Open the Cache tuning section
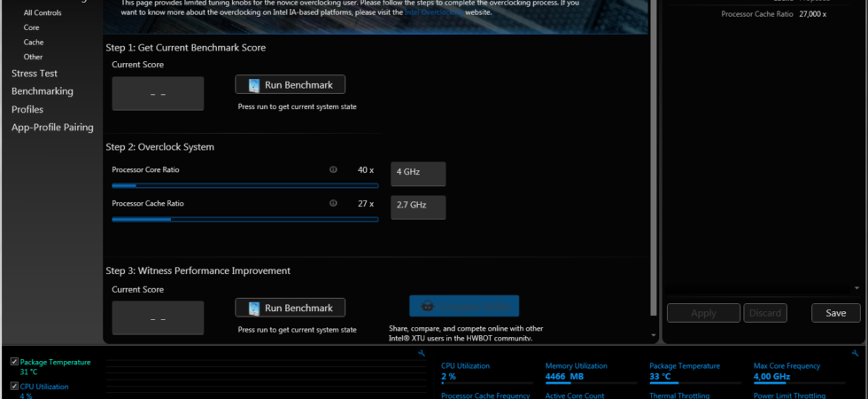The image size is (868, 399). 34,43
